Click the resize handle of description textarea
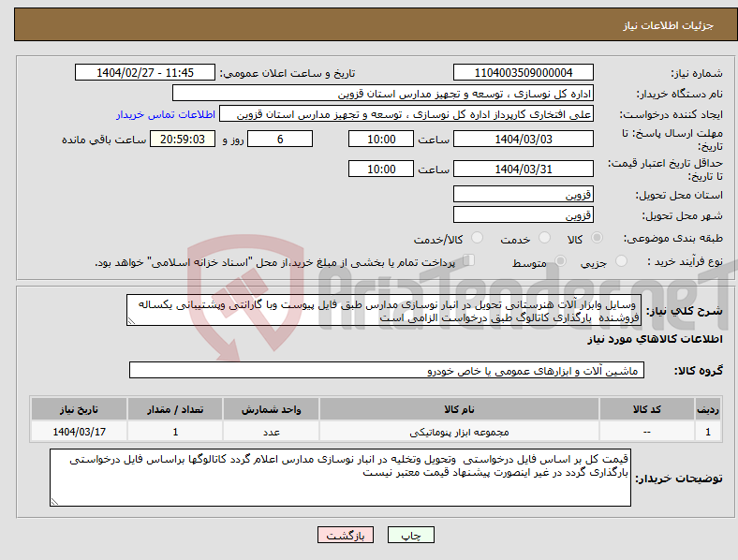Screen dimensions: 738x560 [x=132, y=321]
